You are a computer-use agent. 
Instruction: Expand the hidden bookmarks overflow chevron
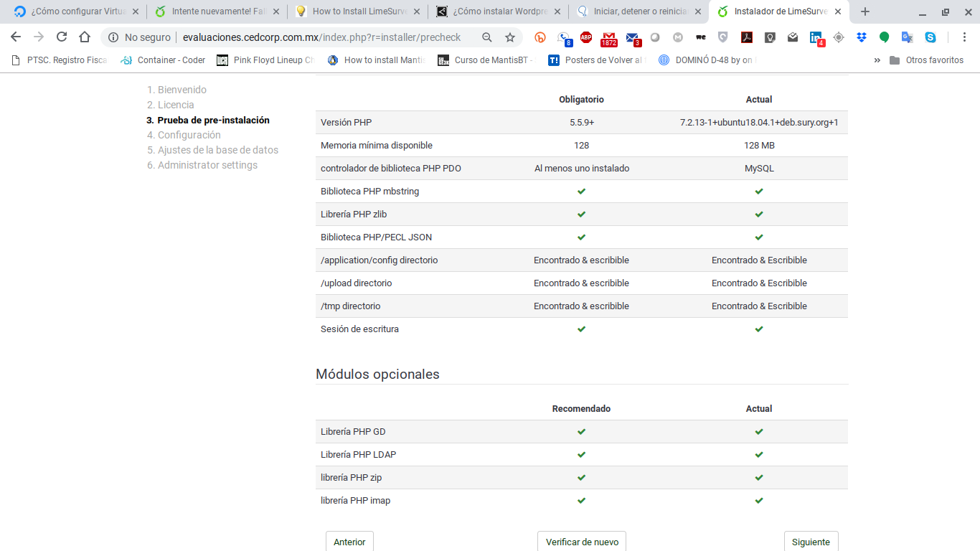(877, 60)
